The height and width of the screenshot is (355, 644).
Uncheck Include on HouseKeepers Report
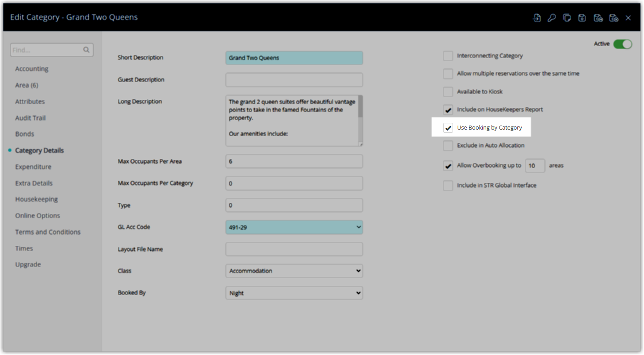coord(448,110)
